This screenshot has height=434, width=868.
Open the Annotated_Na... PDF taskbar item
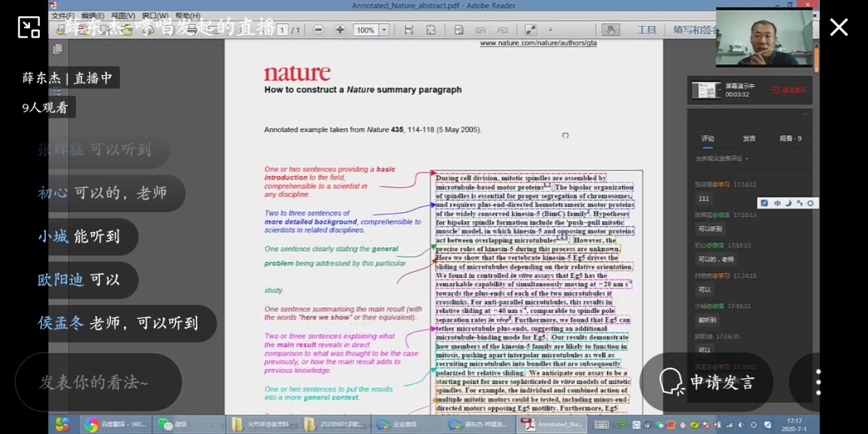click(x=553, y=424)
